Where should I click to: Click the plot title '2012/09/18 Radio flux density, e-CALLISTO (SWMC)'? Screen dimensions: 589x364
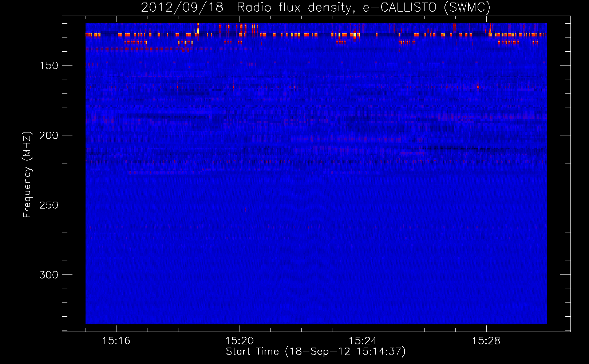(x=316, y=7)
